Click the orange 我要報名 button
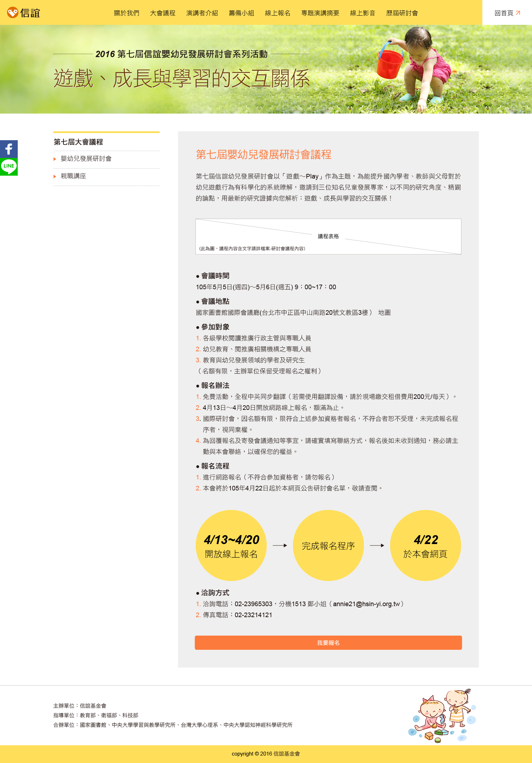Viewport: 532px width, 763px height. pyautogui.click(x=328, y=643)
